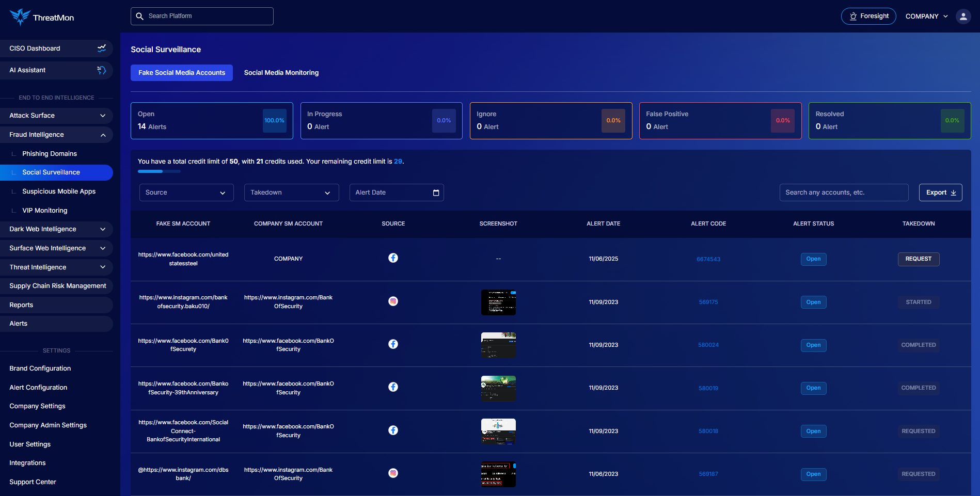This screenshot has height=496, width=980.
Task: Open screenshot thumbnail for alert 580018
Action: 498,431
